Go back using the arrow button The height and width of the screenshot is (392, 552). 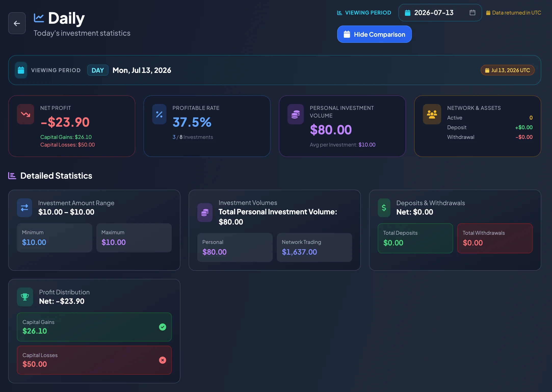tap(17, 23)
